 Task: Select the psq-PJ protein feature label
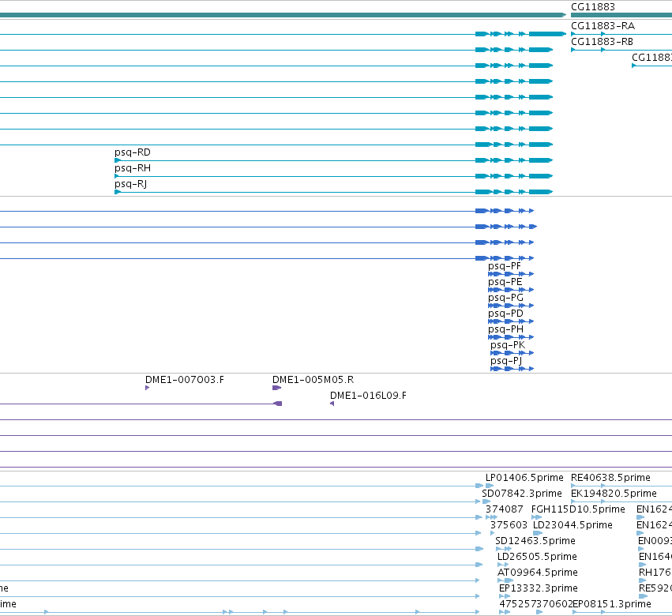tap(506, 361)
